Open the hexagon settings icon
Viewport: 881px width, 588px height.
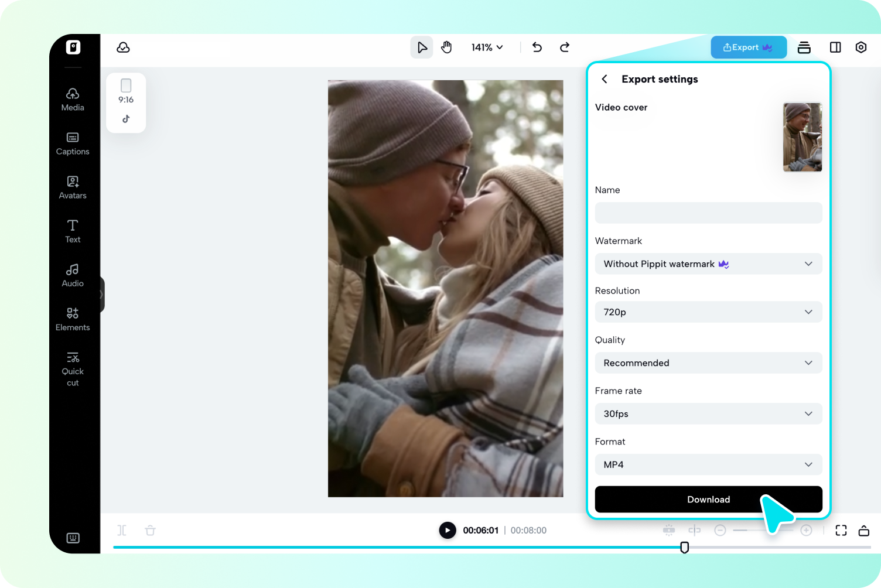[860, 47]
